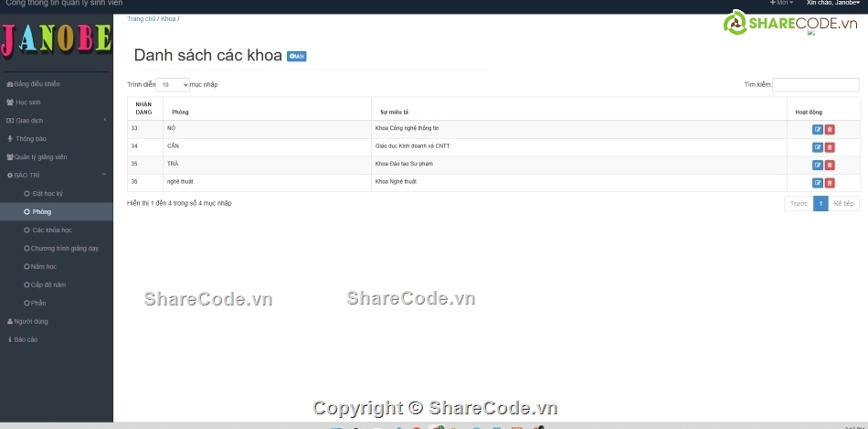Open Bảng điều khiển in the sidebar
The width and height of the screenshot is (868, 429).
click(x=37, y=83)
